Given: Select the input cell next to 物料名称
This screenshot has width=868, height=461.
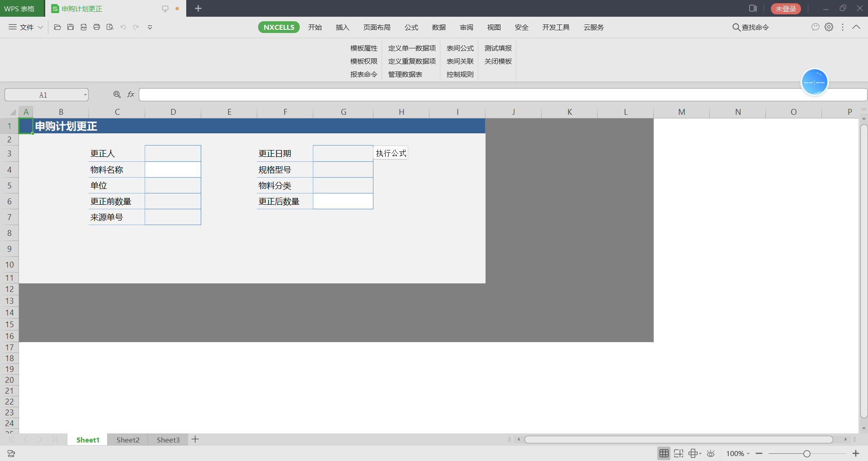Looking at the screenshot, I should (173, 169).
